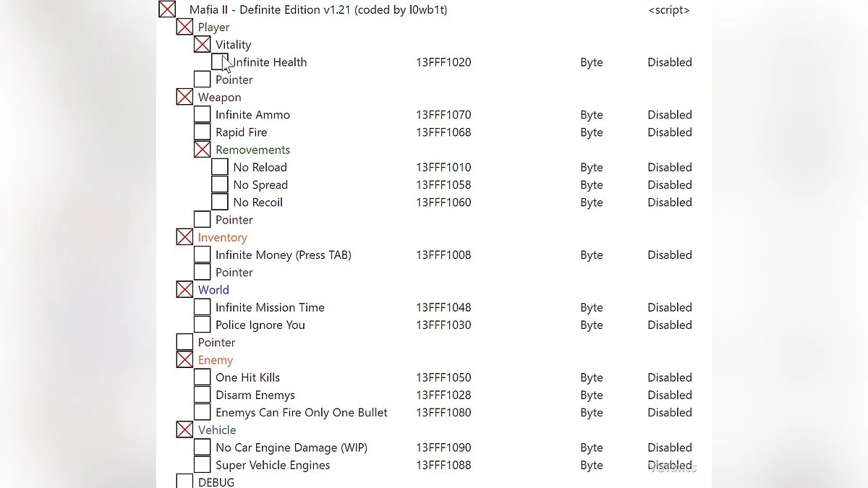Image resolution: width=868 pixels, height=488 pixels.
Task: Click the Disabled value for No Spread
Action: pyautogui.click(x=669, y=185)
